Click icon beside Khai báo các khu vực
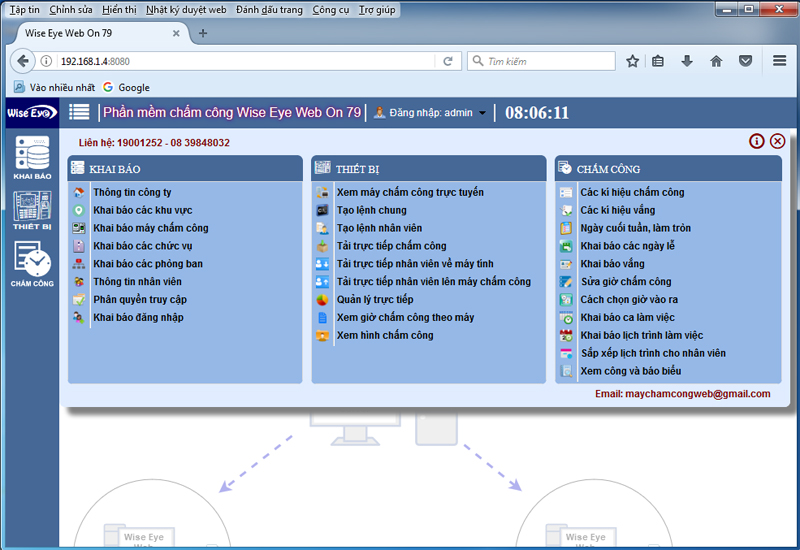Viewport: 800px width, 550px height. (79, 210)
